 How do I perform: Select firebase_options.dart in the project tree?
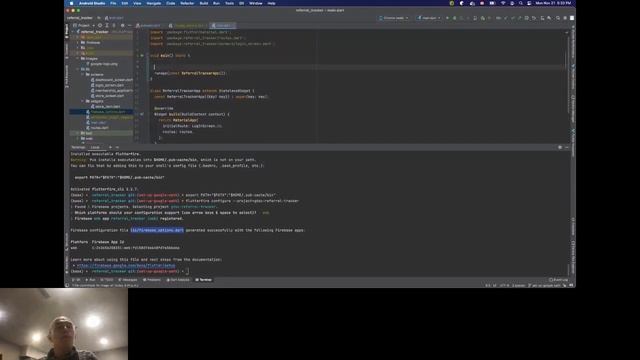[102, 112]
